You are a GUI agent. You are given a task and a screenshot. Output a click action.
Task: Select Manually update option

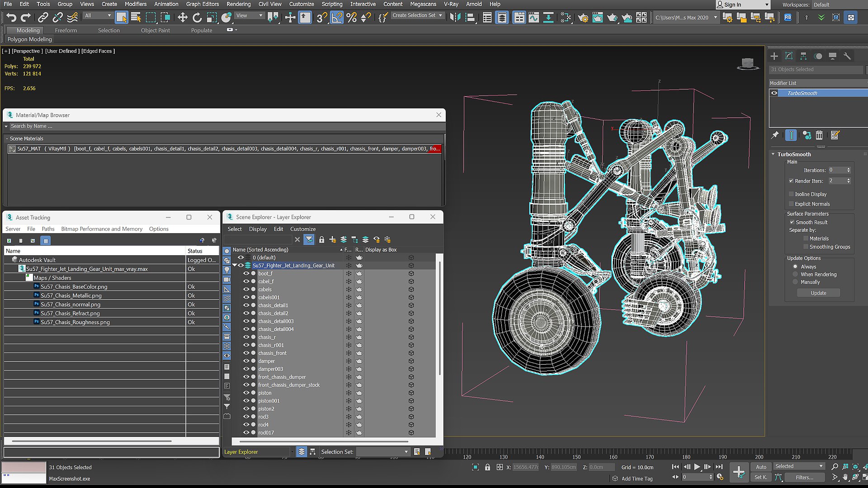(x=795, y=282)
